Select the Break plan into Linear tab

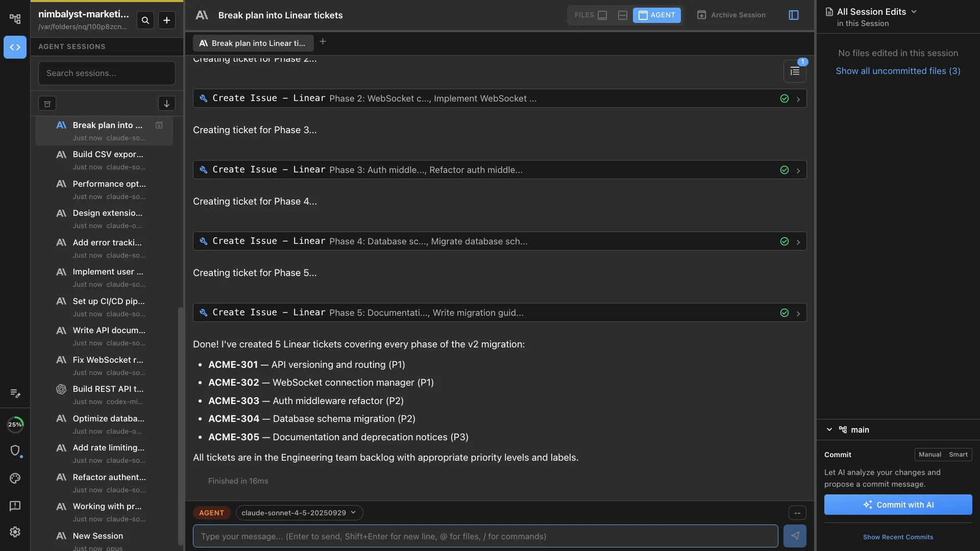click(253, 43)
